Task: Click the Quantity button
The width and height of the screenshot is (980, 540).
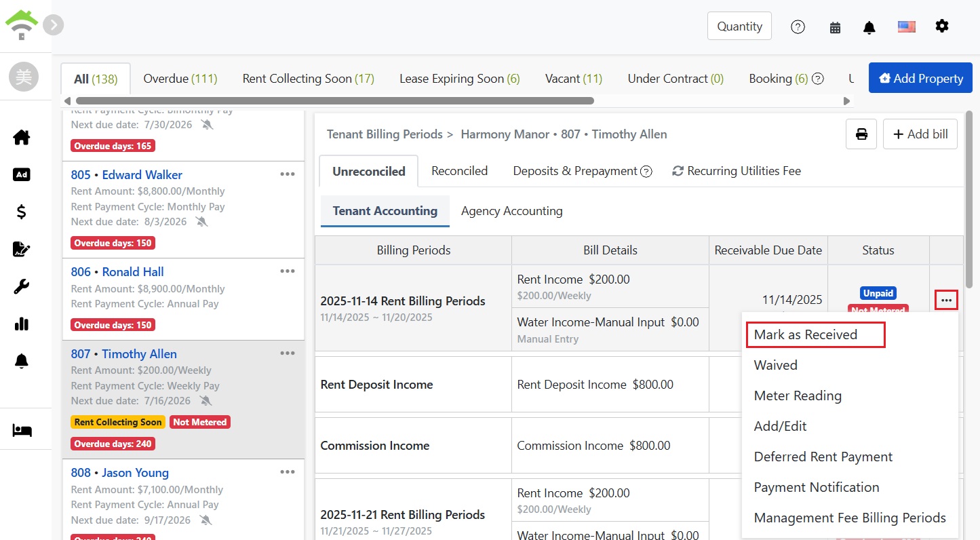Action: point(739,26)
